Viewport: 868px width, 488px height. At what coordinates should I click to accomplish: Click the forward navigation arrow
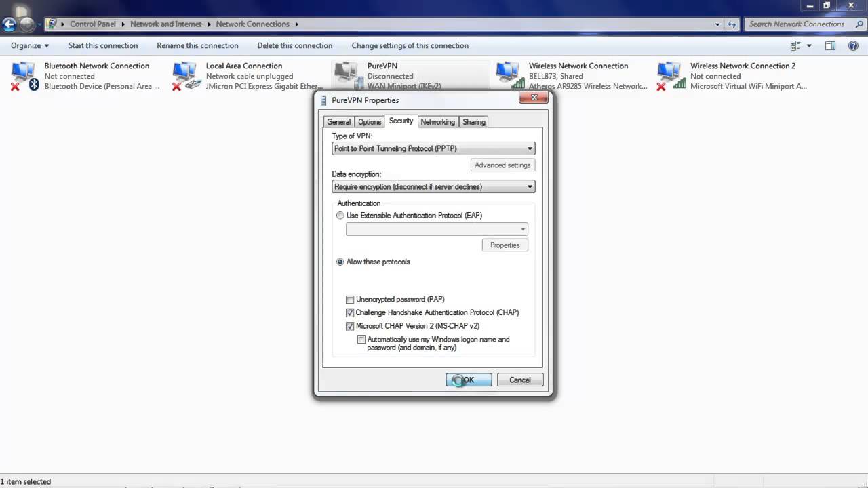pos(26,25)
